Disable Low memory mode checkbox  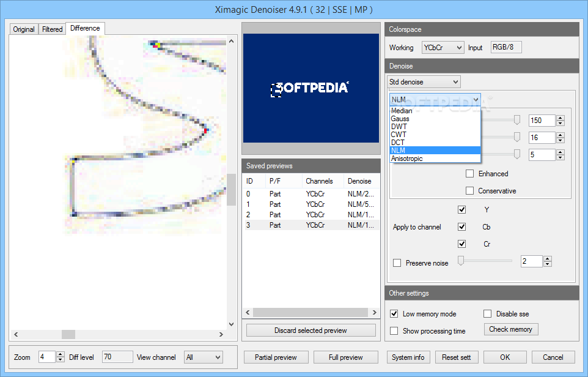click(394, 313)
